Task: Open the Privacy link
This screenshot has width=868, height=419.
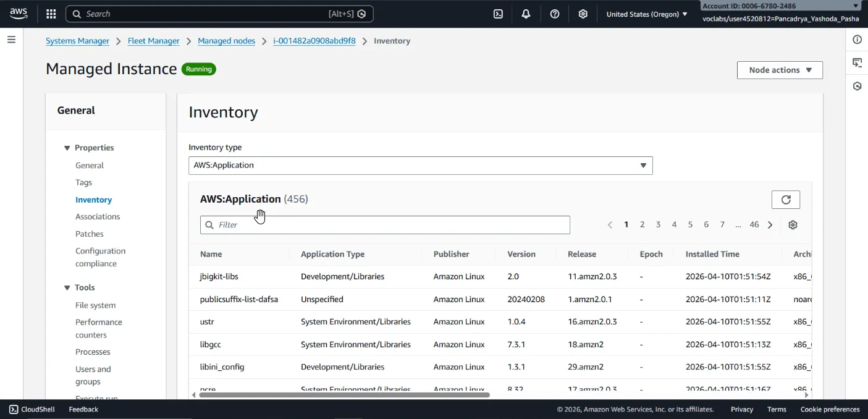Action: pyautogui.click(x=741, y=409)
